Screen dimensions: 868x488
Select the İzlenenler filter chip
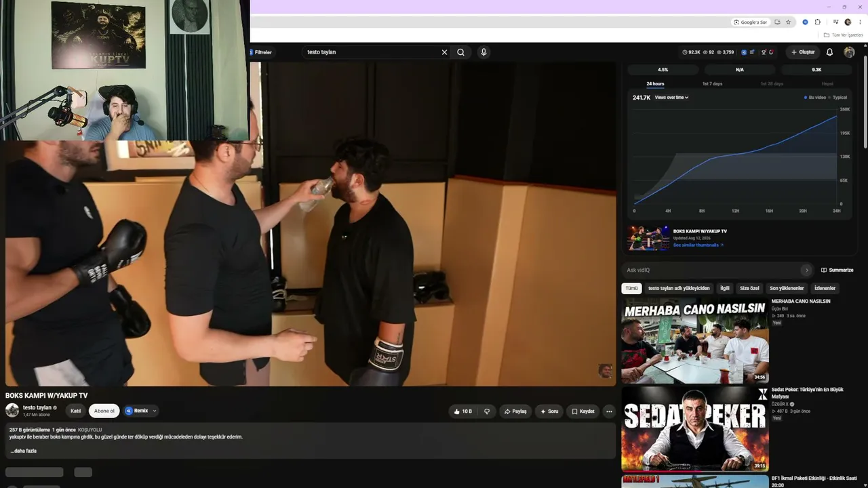click(825, 288)
